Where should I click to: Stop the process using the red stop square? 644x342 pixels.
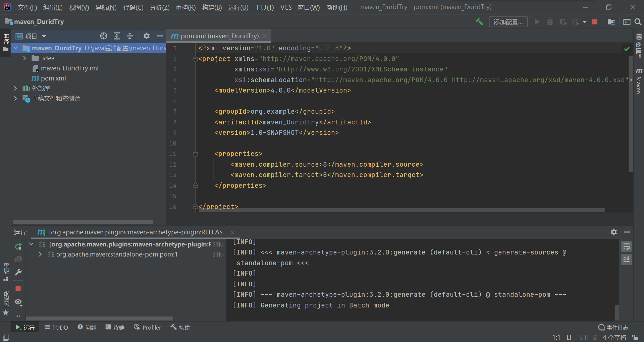point(18,289)
